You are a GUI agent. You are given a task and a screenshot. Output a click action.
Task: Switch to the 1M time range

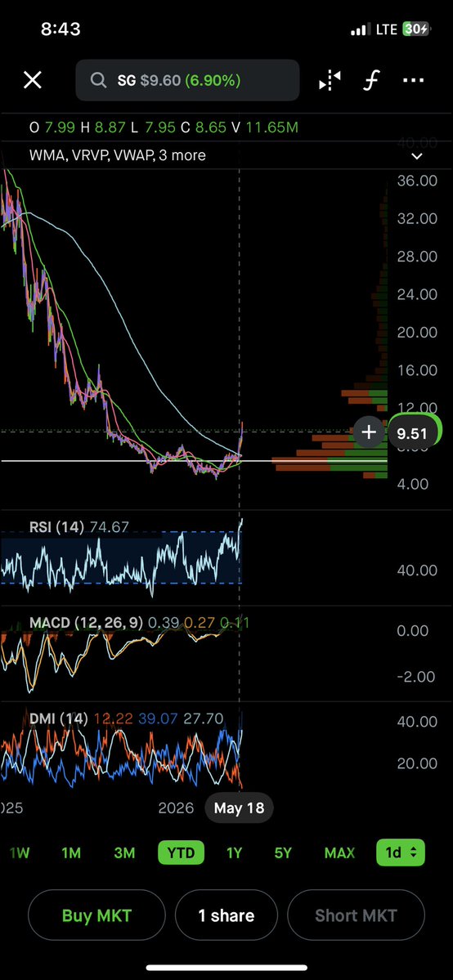(x=71, y=852)
